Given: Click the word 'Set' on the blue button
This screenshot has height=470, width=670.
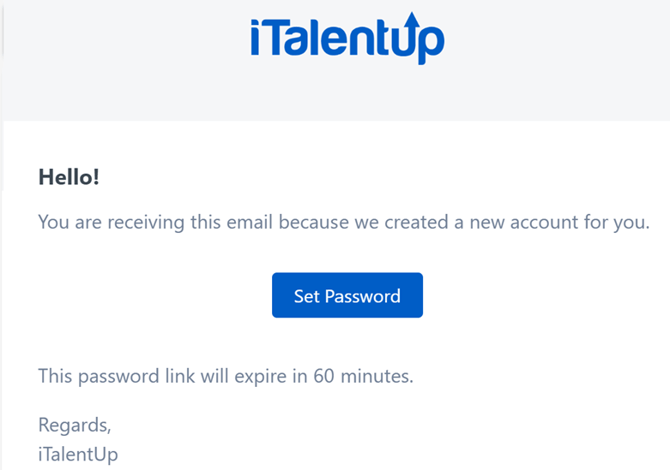Looking at the screenshot, I should (305, 296).
